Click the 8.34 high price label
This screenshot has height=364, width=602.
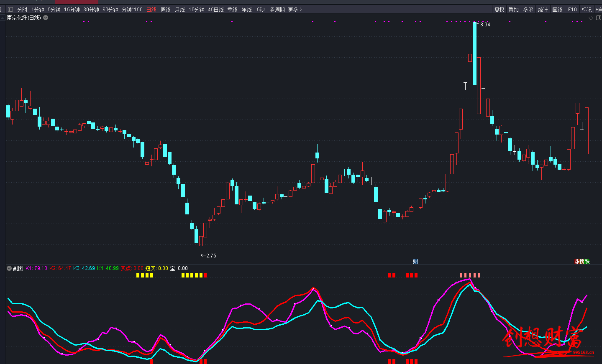pos(485,25)
